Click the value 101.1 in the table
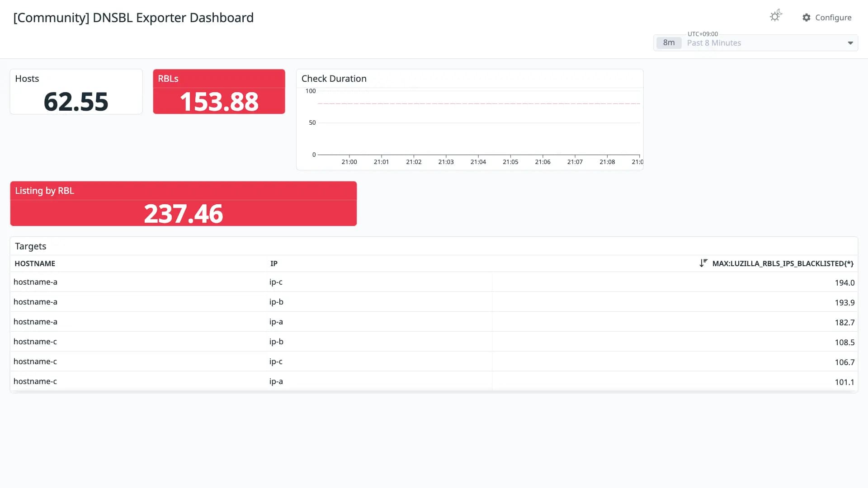 tap(844, 382)
